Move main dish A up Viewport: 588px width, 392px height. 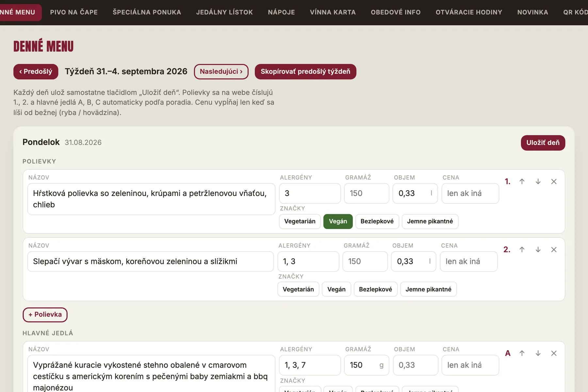522,353
